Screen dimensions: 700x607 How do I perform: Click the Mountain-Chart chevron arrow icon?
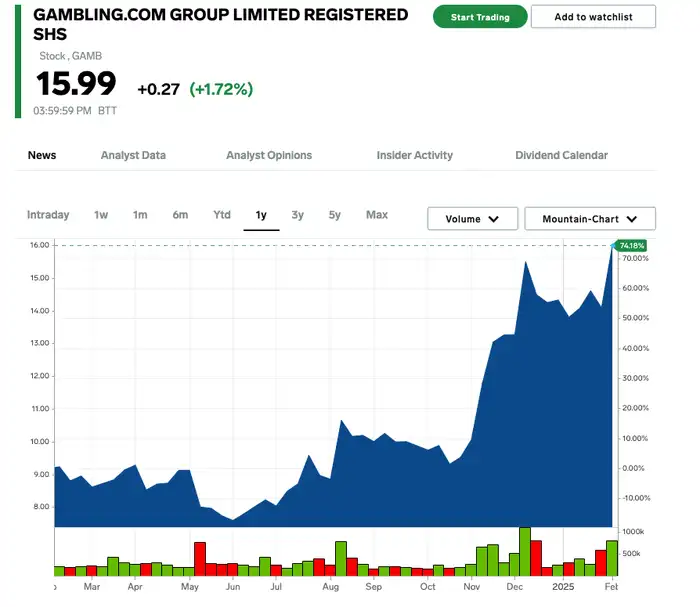point(632,219)
